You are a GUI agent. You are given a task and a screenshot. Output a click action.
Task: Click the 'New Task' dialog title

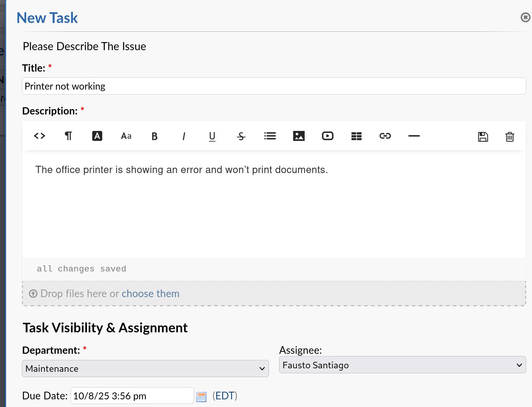point(47,18)
